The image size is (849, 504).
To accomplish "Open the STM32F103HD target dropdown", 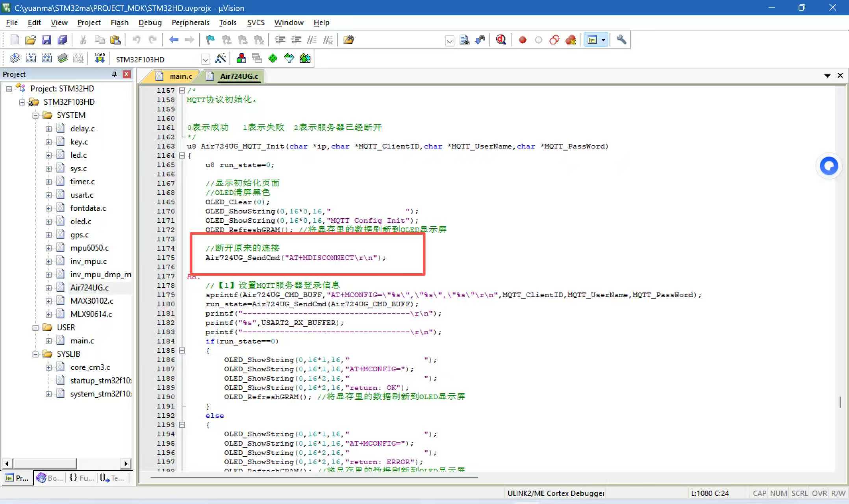I will 205,59.
